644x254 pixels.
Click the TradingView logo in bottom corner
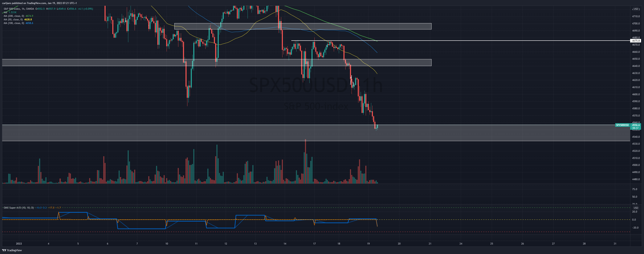tap(12, 250)
